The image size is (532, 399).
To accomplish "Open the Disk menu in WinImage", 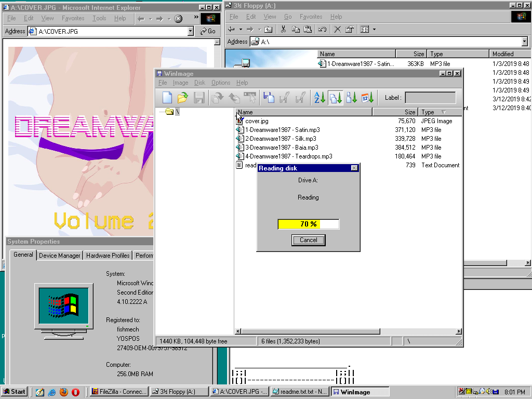I will 199,83.
